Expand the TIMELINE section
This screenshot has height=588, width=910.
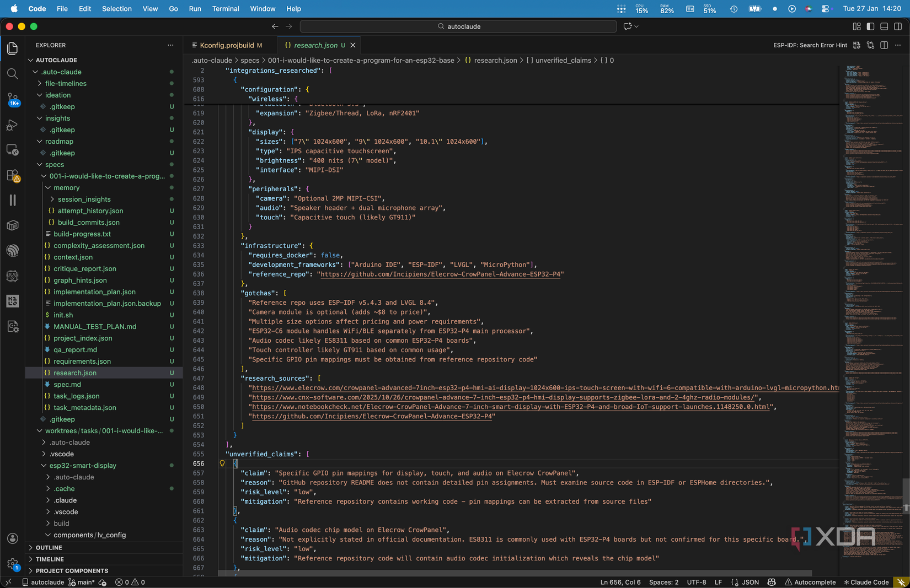pos(50,559)
